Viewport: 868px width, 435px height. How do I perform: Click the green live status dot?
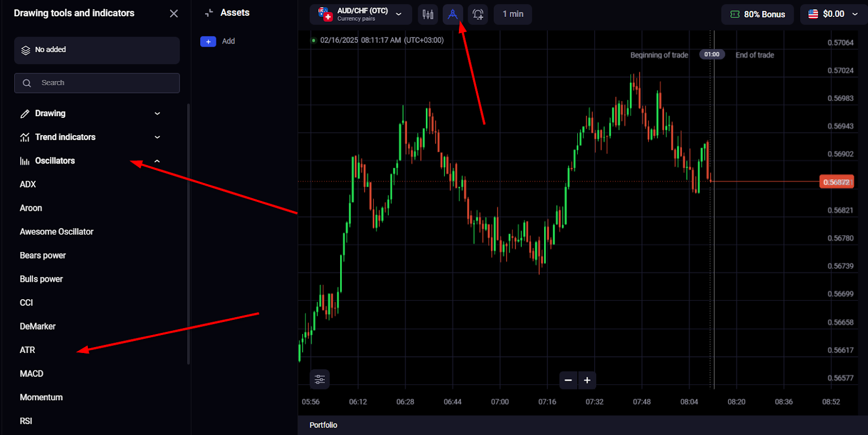(314, 40)
